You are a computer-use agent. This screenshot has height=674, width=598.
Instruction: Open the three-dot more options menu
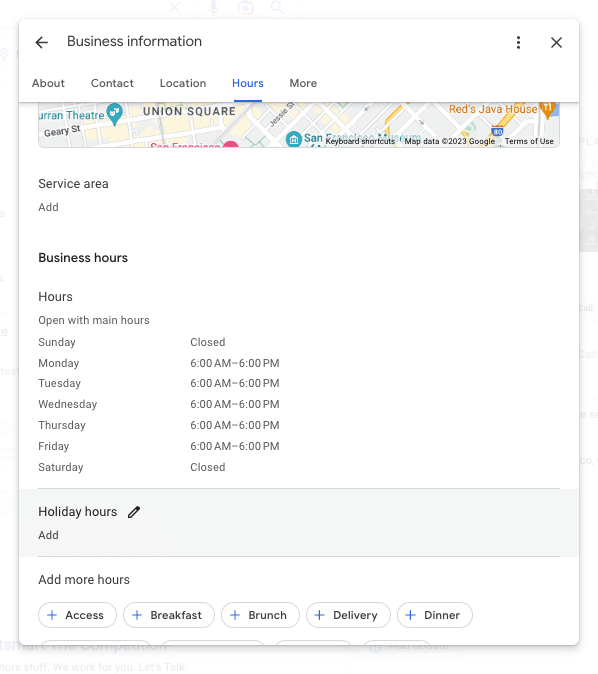pyautogui.click(x=518, y=42)
